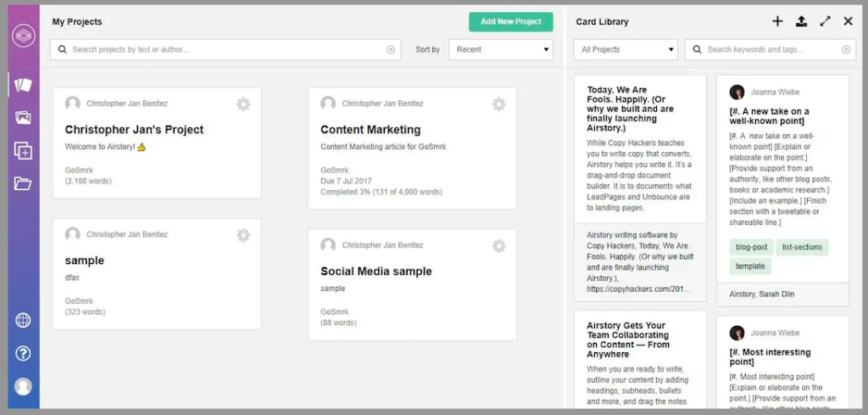Open the All Projects dropdown

click(626, 49)
